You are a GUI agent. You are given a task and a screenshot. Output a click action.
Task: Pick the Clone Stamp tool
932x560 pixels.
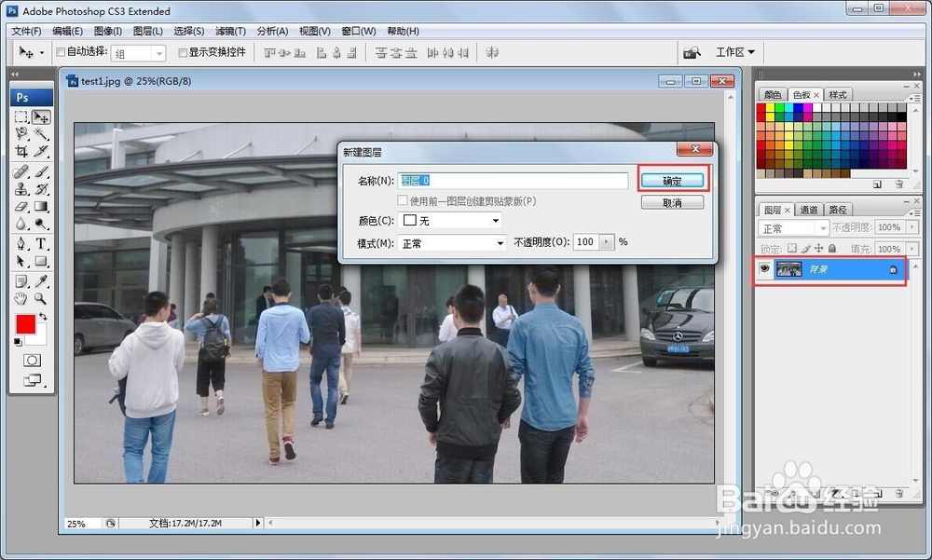coord(21,188)
